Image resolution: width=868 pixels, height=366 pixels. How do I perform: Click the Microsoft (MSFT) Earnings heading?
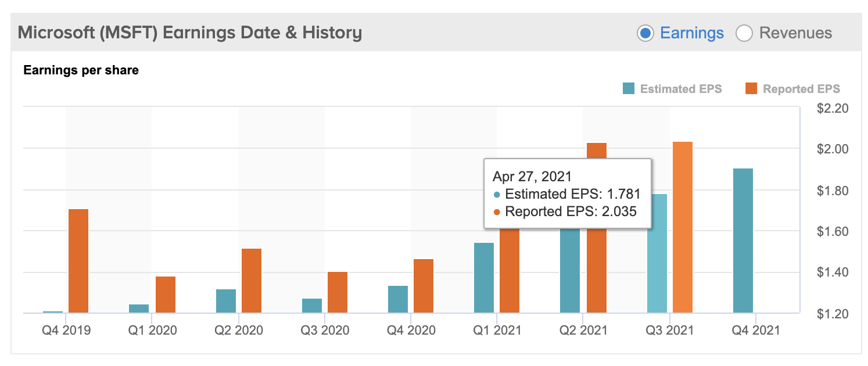pyautogui.click(x=190, y=33)
